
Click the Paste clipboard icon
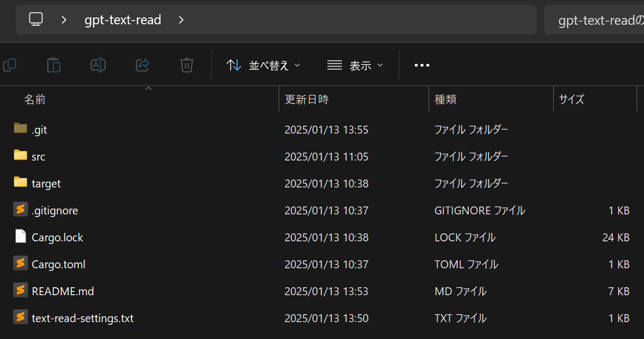[53, 65]
